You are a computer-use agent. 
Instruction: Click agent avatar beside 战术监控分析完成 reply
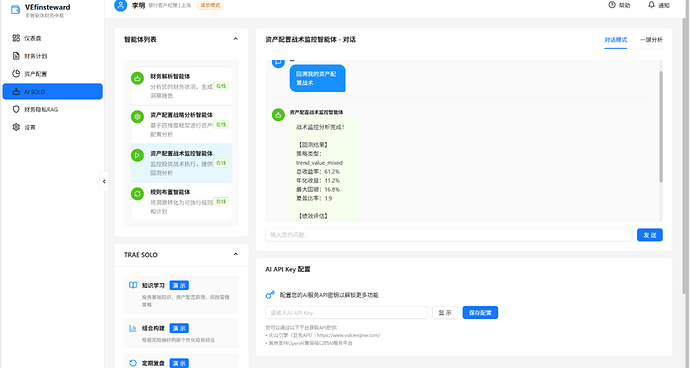click(x=278, y=115)
